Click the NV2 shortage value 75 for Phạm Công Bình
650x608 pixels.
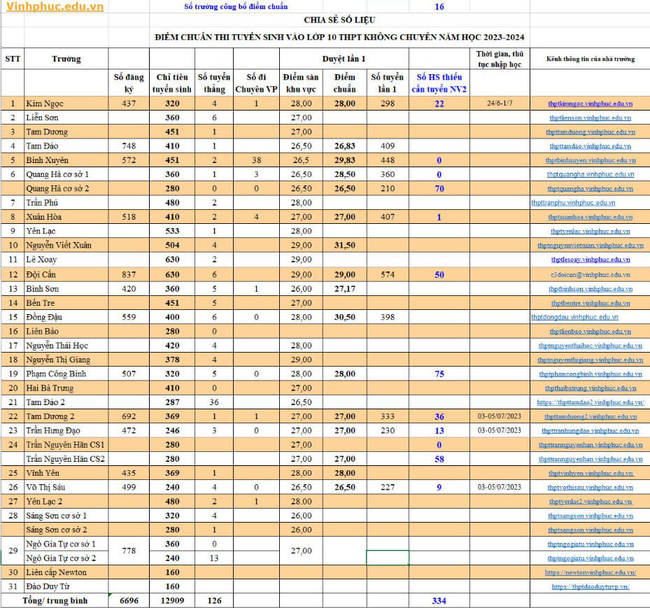(439, 374)
